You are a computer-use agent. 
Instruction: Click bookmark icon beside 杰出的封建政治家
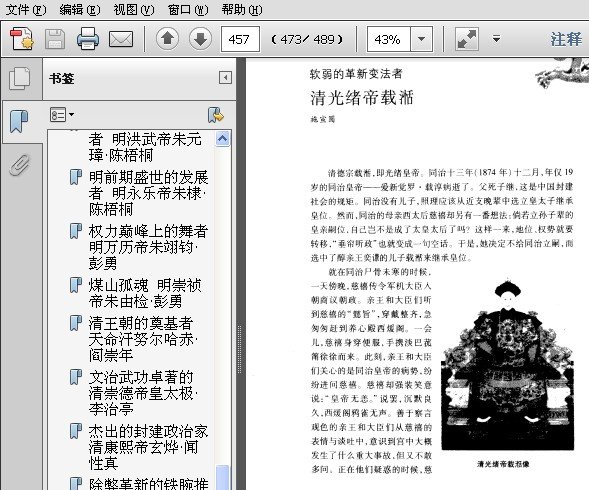click(76, 431)
